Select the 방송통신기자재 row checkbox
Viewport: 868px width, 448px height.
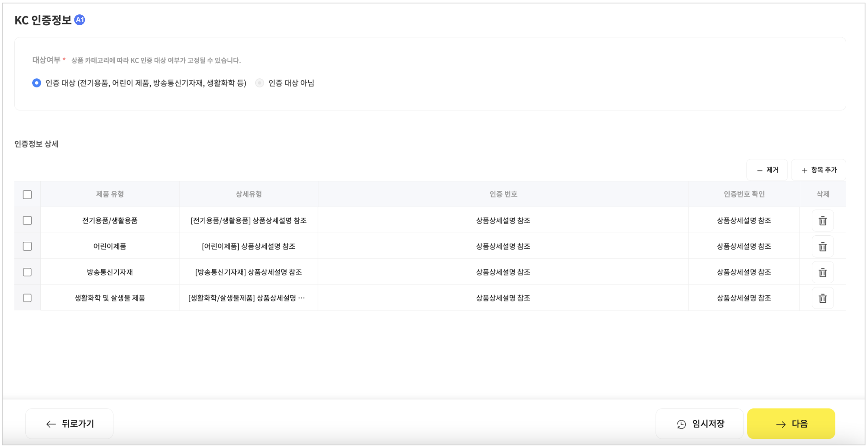(x=27, y=272)
